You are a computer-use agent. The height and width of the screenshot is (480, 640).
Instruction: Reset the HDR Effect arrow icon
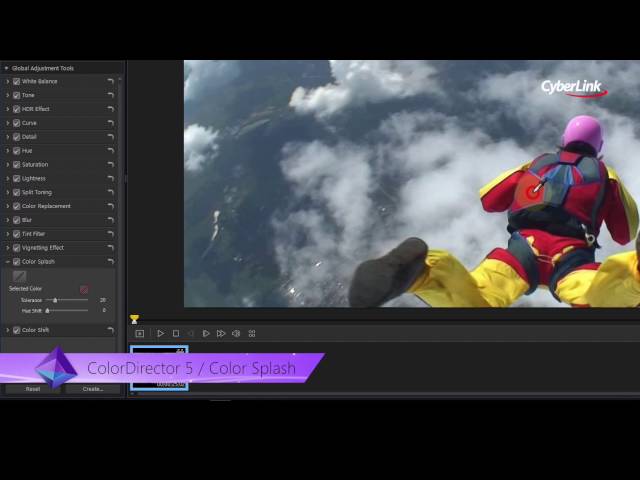(x=110, y=109)
